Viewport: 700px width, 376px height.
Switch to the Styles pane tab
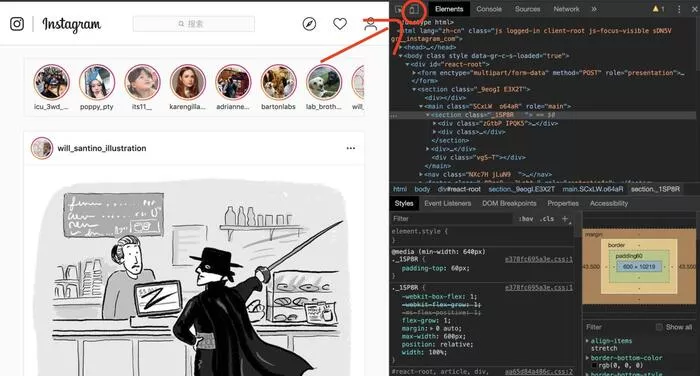[x=404, y=203]
